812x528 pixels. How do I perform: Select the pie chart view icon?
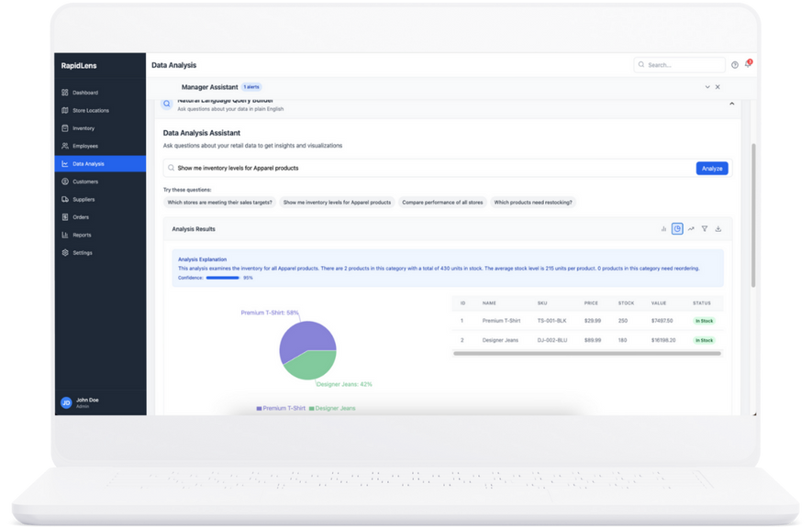(x=677, y=228)
